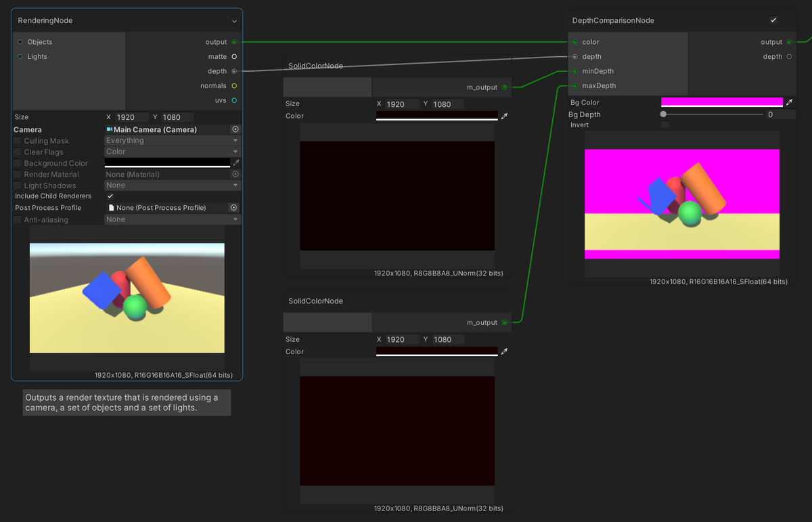Screen dimensions: 812x522
Task: Toggle the DepthComparisonNode header checkbox
Action: pos(773,20)
